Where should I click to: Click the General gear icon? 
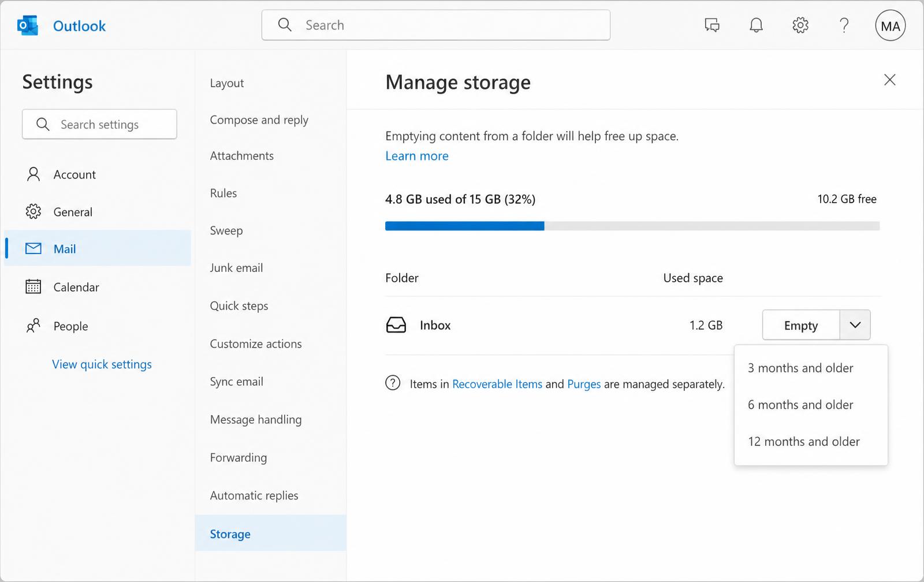[33, 211]
